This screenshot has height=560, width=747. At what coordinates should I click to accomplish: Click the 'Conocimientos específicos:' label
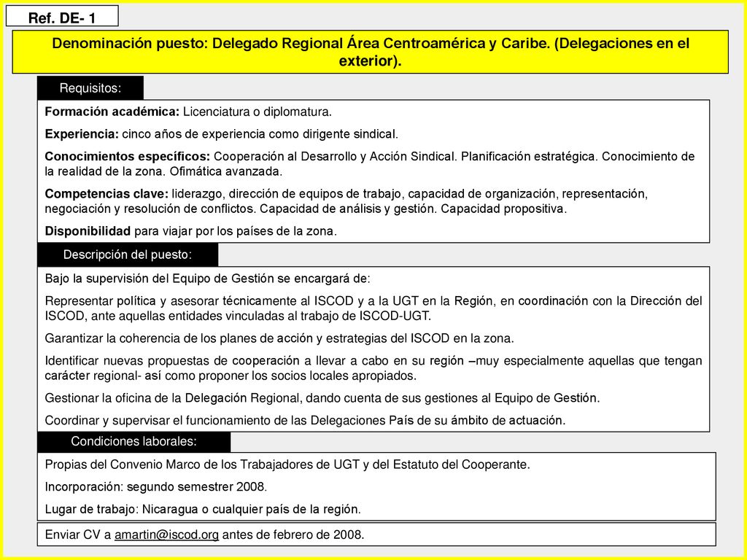click(127, 156)
